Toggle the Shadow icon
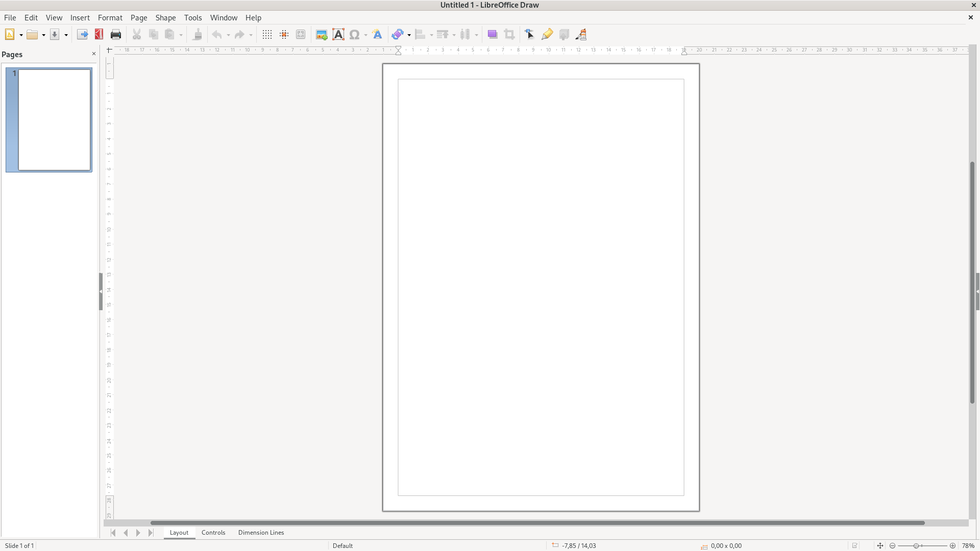Image resolution: width=980 pixels, height=551 pixels. [492, 35]
